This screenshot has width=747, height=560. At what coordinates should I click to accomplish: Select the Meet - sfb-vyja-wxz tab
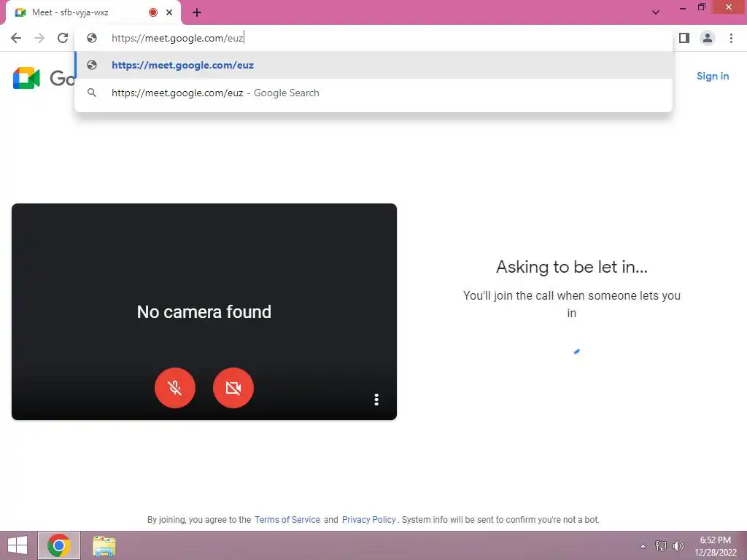[93, 12]
